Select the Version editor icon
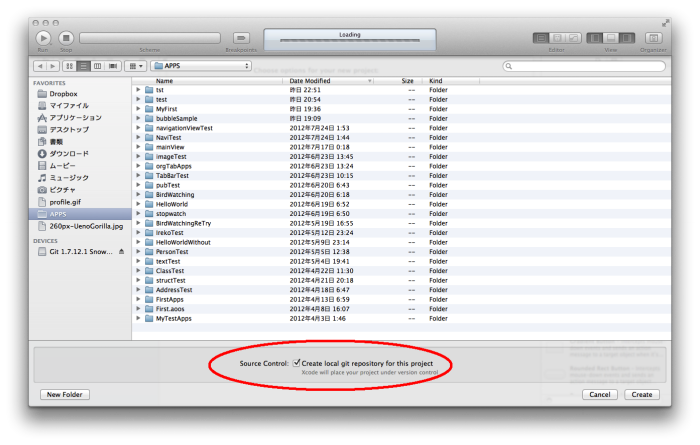 point(574,38)
